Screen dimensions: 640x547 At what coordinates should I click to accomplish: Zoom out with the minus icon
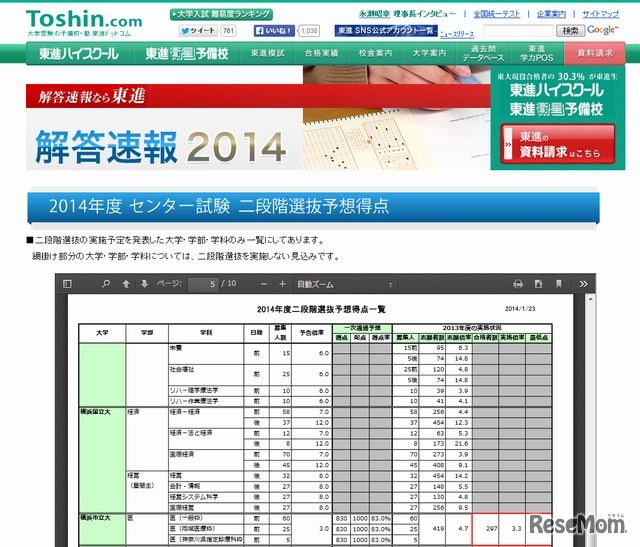[264, 284]
